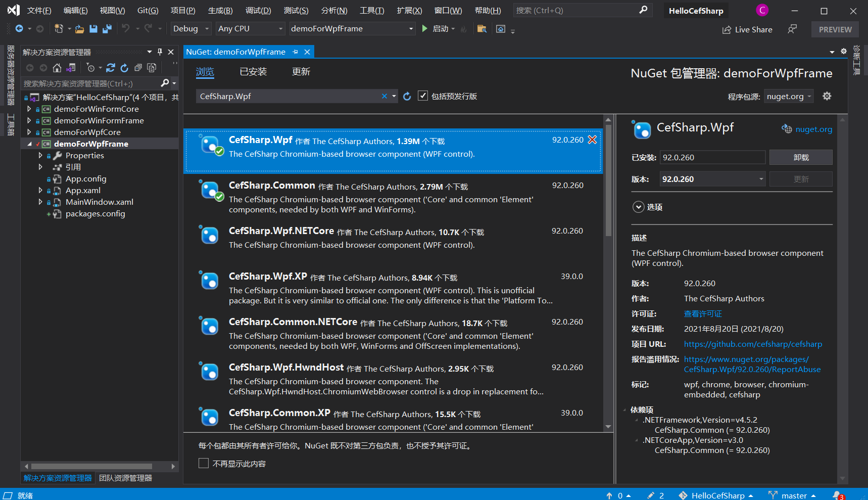
Task: Show all files icon in Solution Explorer
Action: click(152, 68)
